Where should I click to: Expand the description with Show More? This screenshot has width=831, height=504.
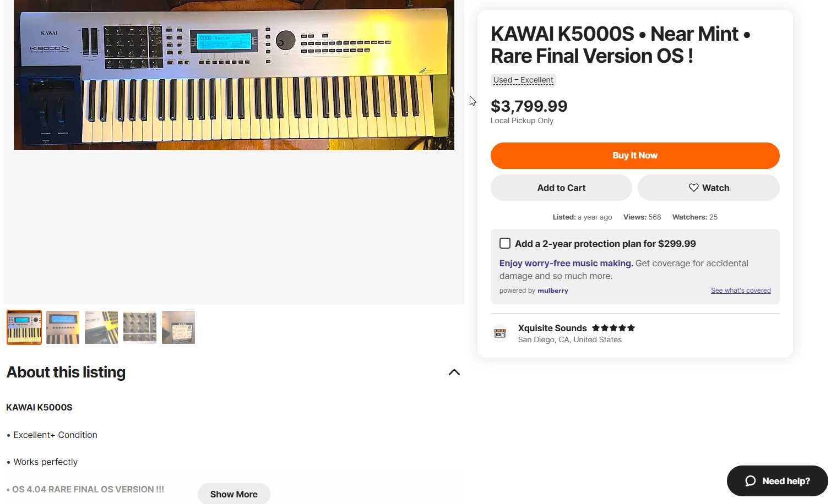pyautogui.click(x=234, y=494)
